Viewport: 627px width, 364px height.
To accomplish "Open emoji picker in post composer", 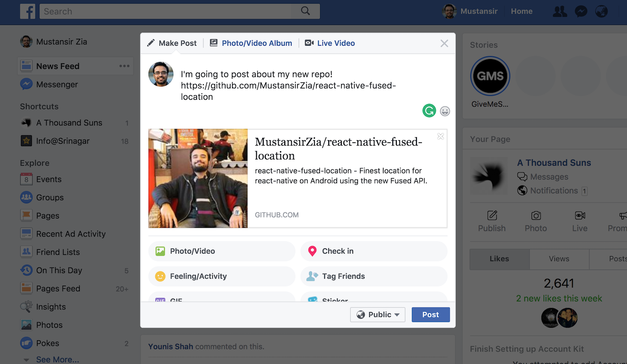I will (x=445, y=111).
